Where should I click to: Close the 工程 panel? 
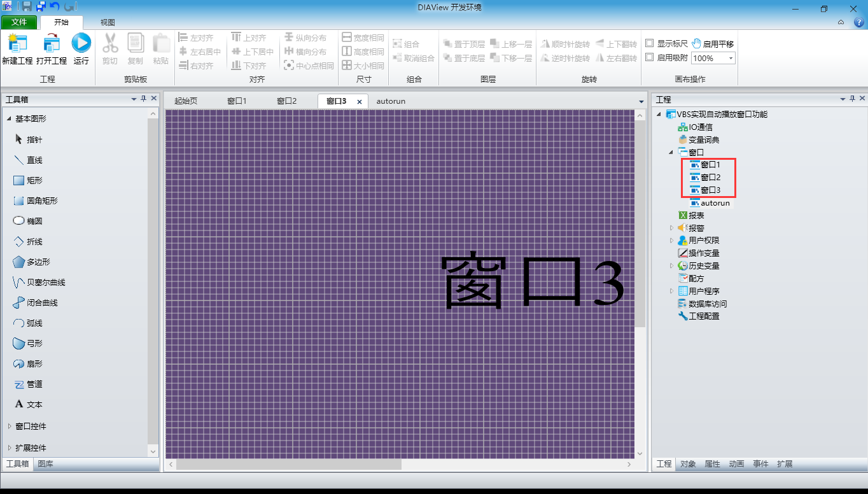coord(862,99)
